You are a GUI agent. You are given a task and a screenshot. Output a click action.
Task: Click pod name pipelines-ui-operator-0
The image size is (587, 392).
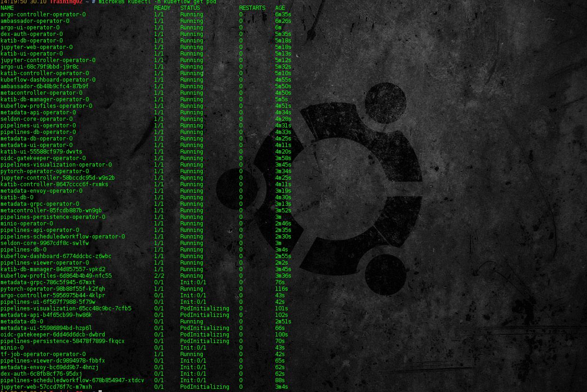point(38,126)
